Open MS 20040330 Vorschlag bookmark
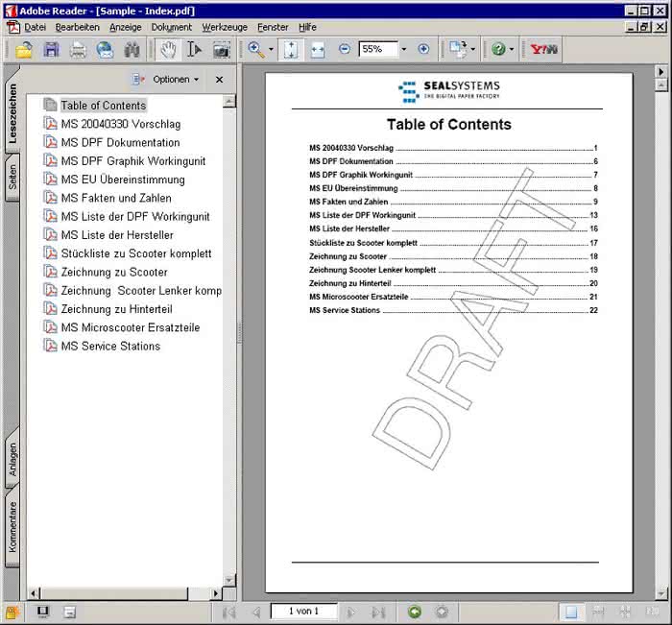The image size is (672, 625). click(120, 124)
